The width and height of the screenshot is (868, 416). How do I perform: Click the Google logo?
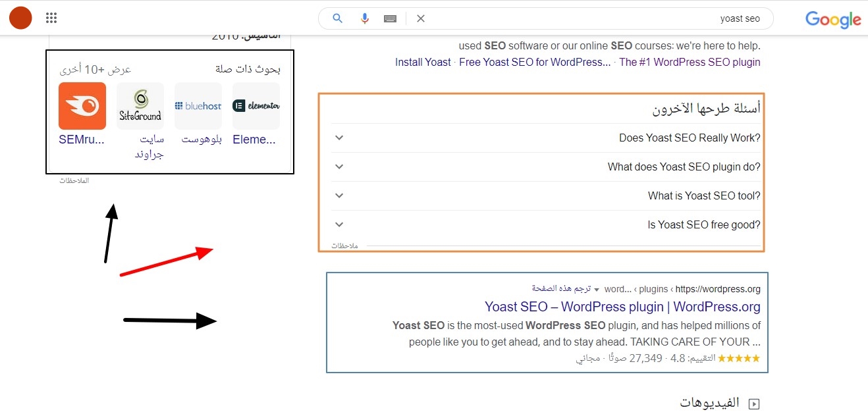pyautogui.click(x=832, y=19)
